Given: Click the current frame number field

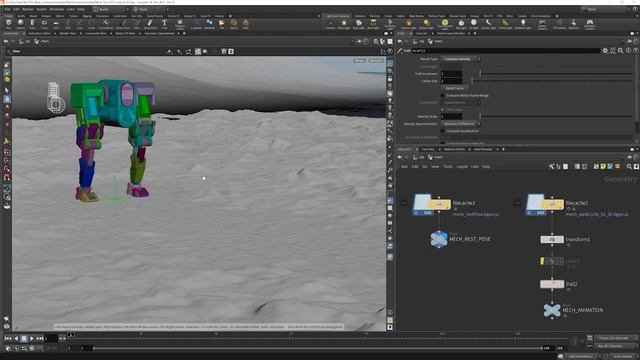Looking at the screenshot, I should point(51,338).
